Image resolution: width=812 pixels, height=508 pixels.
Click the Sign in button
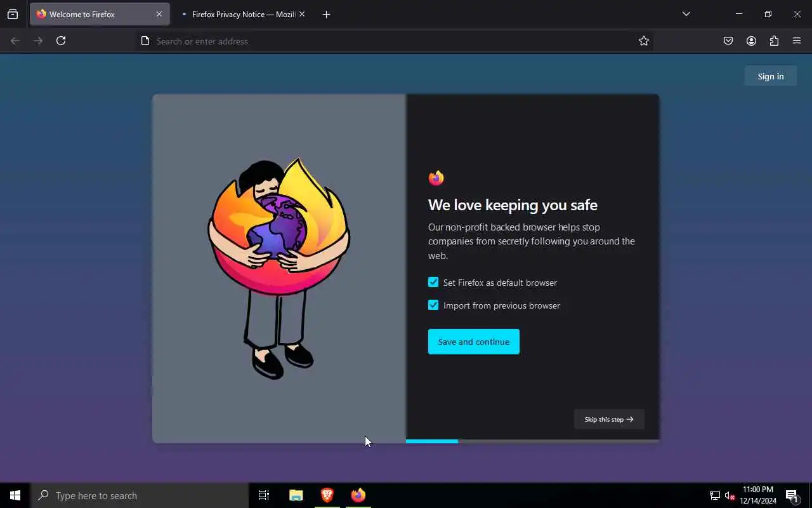pos(771,76)
